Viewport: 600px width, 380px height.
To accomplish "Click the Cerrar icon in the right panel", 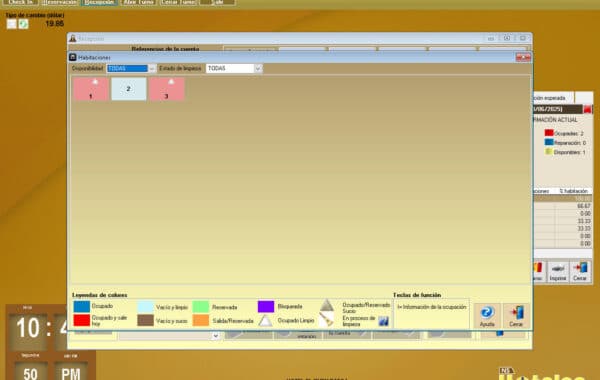I will click(x=580, y=272).
